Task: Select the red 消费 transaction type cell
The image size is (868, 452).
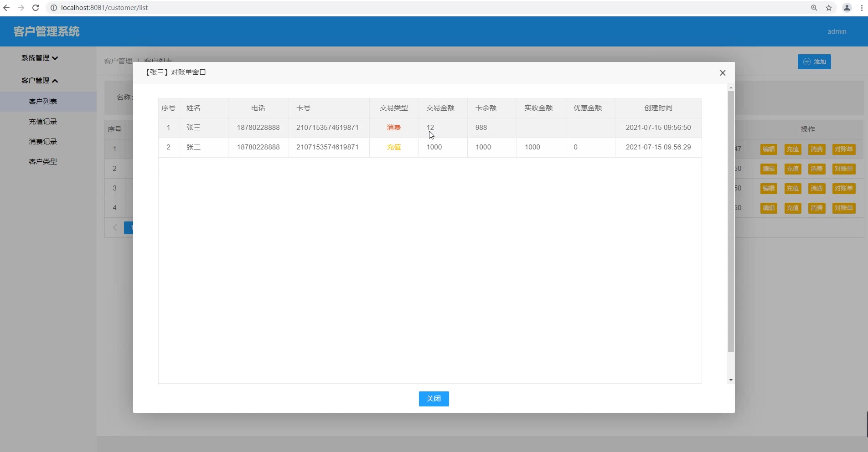Action: pyautogui.click(x=394, y=128)
